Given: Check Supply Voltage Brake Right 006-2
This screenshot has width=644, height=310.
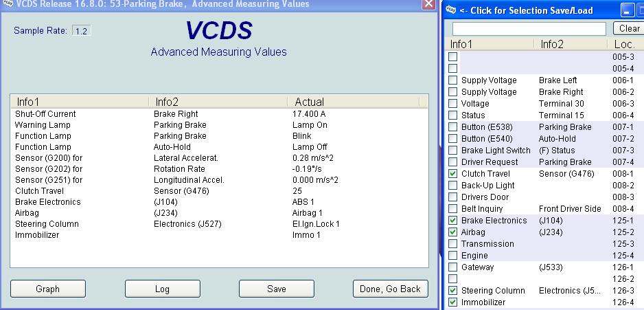Looking at the screenshot, I should (x=452, y=91).
